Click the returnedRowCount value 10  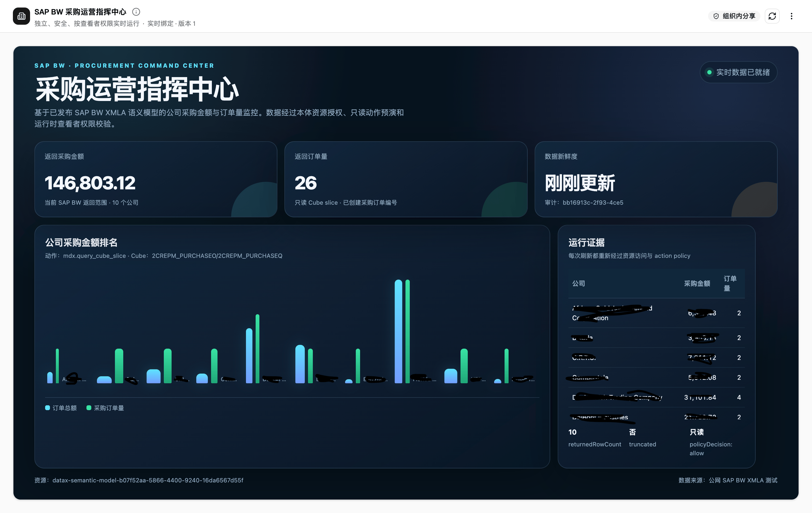[572, 432]
